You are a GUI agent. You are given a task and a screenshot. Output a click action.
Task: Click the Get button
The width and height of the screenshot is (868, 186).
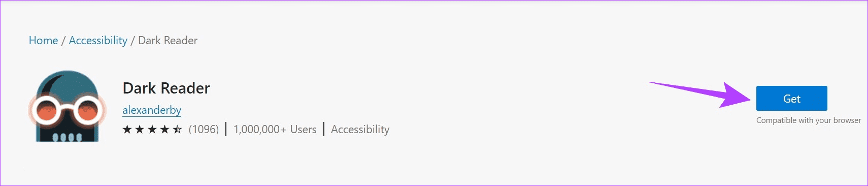(x=791, y=98)
